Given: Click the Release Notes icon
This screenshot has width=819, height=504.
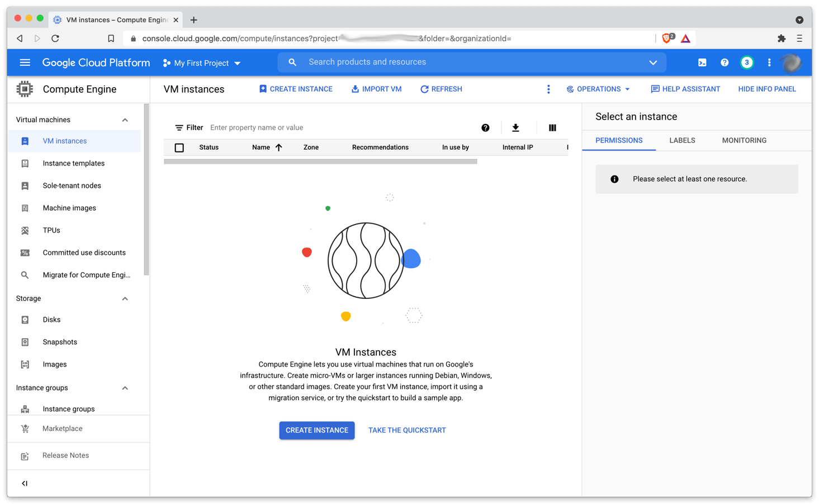Looking at the screenshot, I should pyautogui.click(x=25, y=456).
